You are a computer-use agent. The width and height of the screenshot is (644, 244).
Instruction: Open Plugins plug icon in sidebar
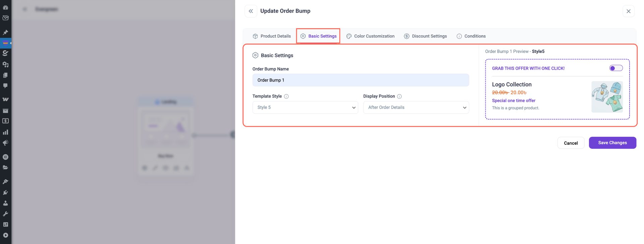[x=5, y=192]
